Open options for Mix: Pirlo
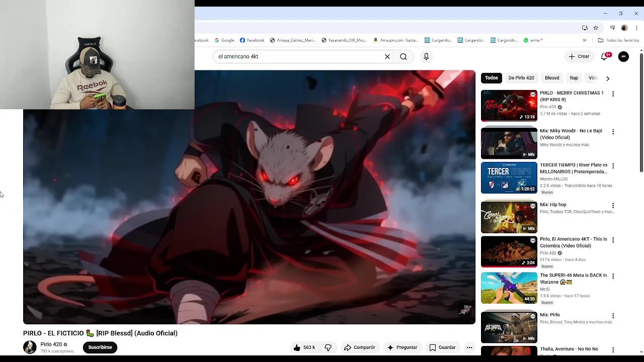Viewport: 644px width, 362px height. 613,316
